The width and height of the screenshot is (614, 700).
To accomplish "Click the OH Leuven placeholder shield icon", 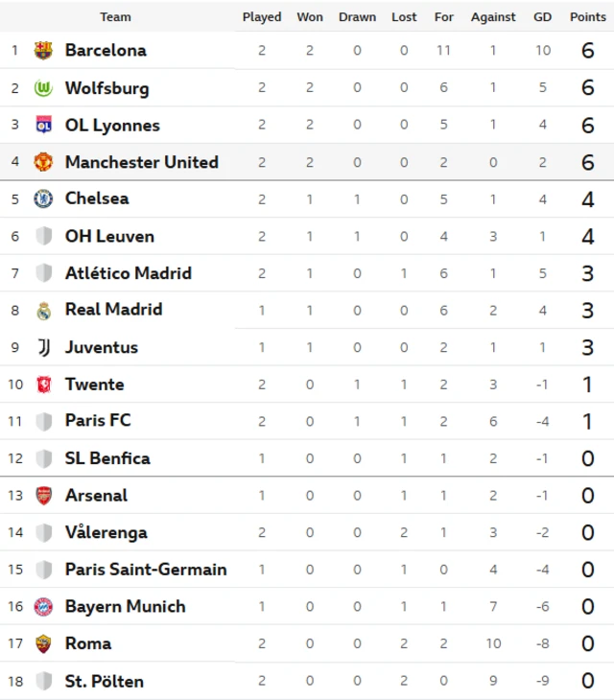I will pyautogui.click(x=43, y=236).
